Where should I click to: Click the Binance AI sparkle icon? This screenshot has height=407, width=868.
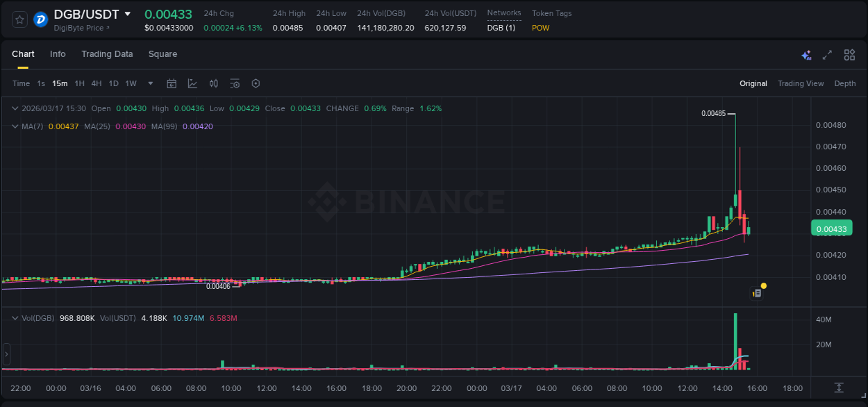click(806, 54)
